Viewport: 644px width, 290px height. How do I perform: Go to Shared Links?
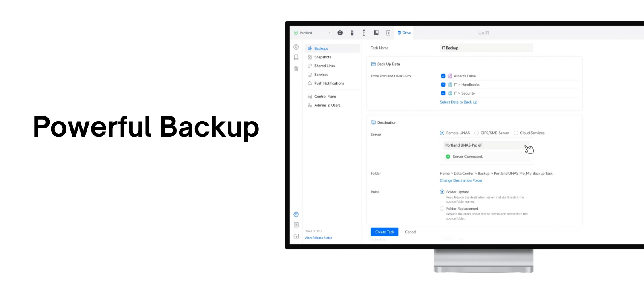coord(332,66)
